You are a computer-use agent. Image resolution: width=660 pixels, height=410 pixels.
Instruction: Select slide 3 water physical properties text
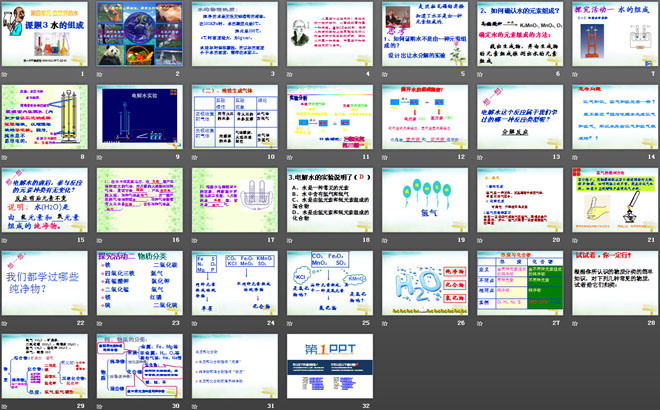tap(235, 34)
